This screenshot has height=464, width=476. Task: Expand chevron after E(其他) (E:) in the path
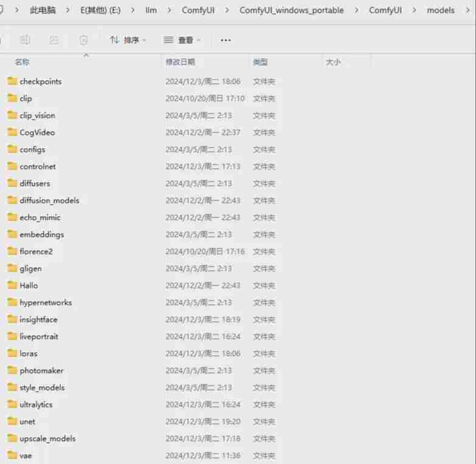pyautogui.click(x=133, y=10)
